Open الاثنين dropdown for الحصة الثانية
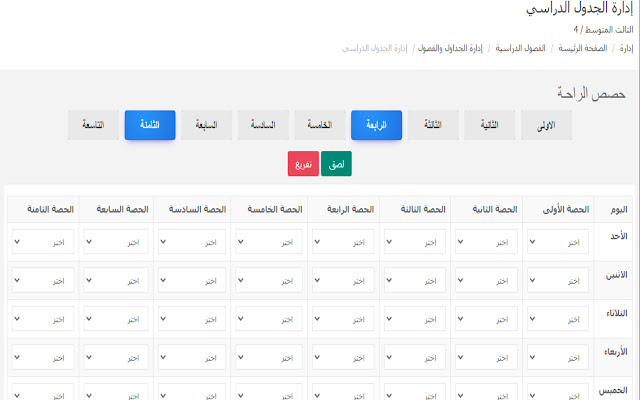The width and height of the screenshot is (640, 400). [x=486, y=280]
